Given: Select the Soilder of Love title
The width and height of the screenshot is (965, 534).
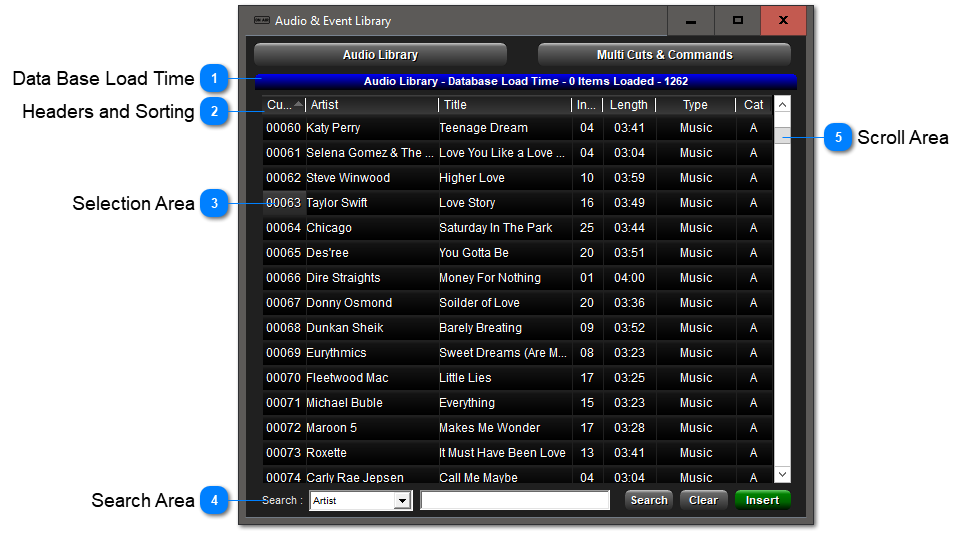Looking at the screenshot, I should point(505,303).
